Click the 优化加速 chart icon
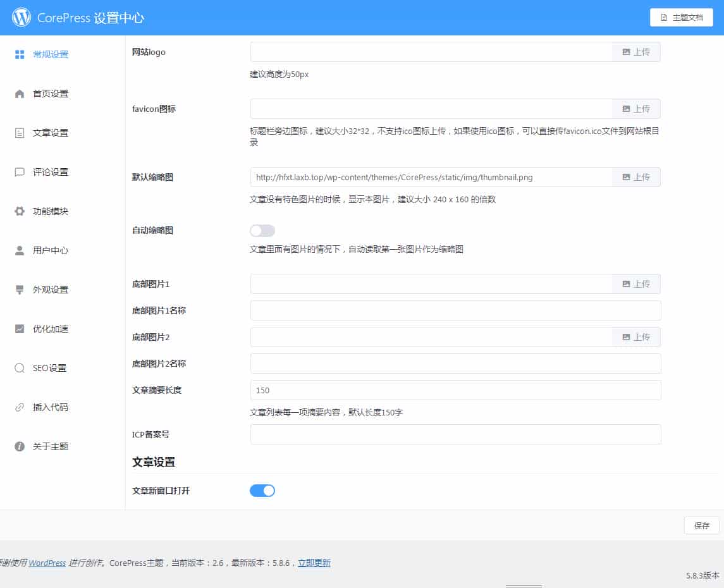 pos(20,329)
